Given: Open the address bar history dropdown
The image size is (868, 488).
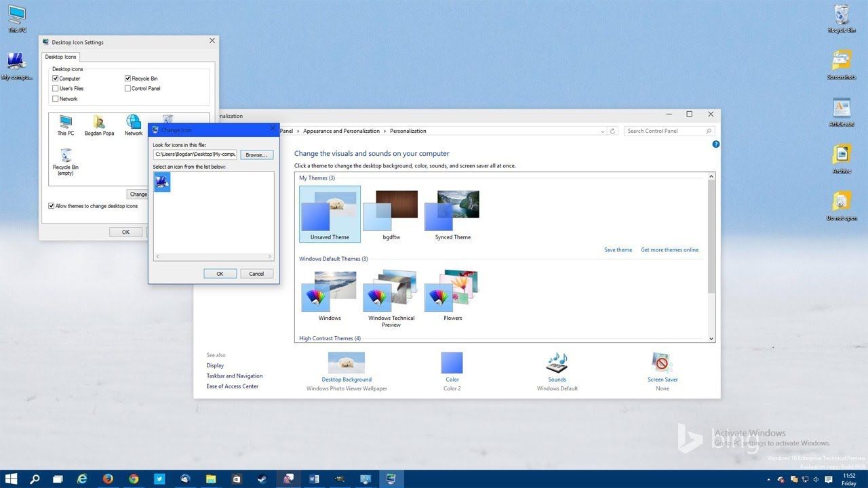Looking at the screenshot, I should [602, 131].
